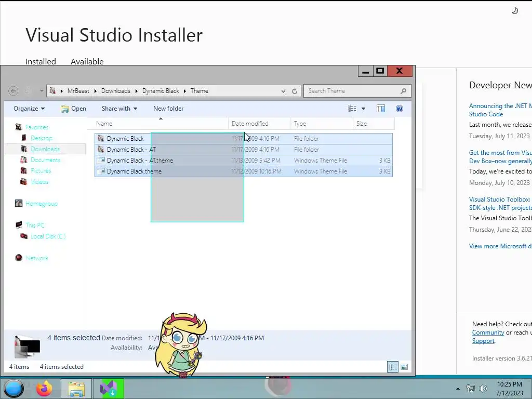The image size is (532, 399).
Task: Open Explorer help question mark
Action: pos(400,109)
